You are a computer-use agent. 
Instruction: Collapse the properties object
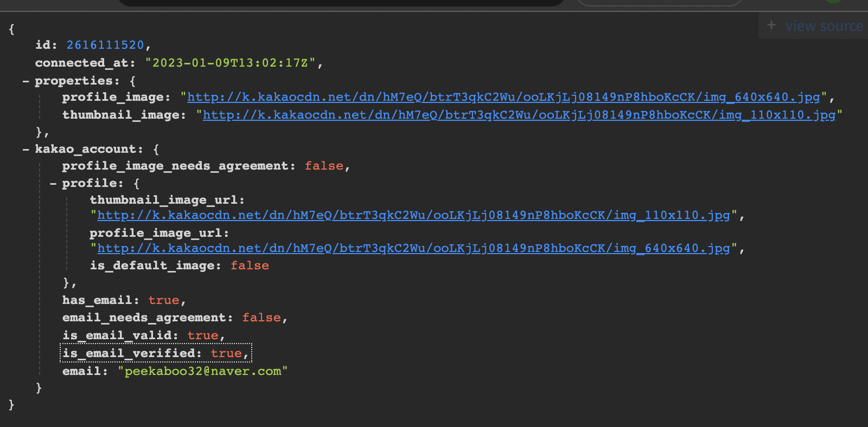point(25,81)
